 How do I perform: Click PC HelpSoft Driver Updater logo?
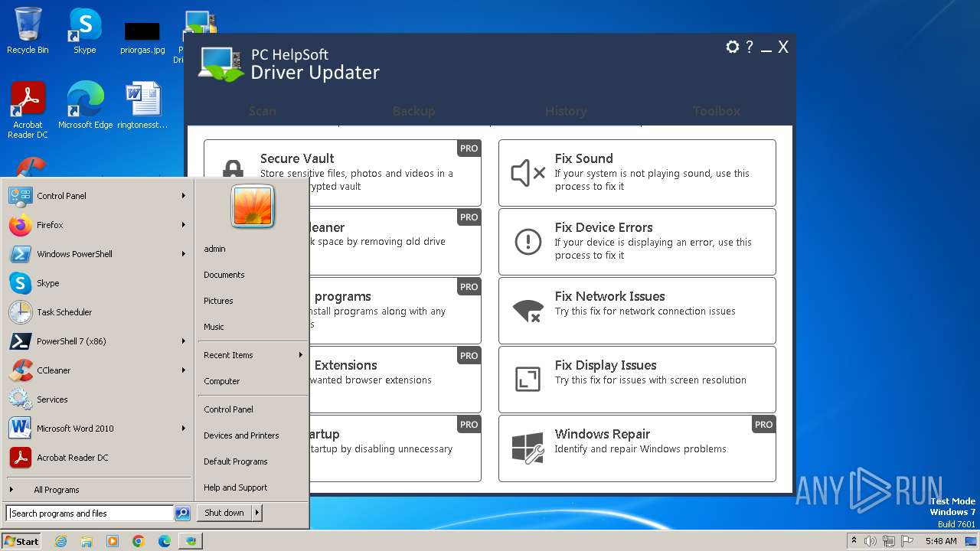coord(221,64)
